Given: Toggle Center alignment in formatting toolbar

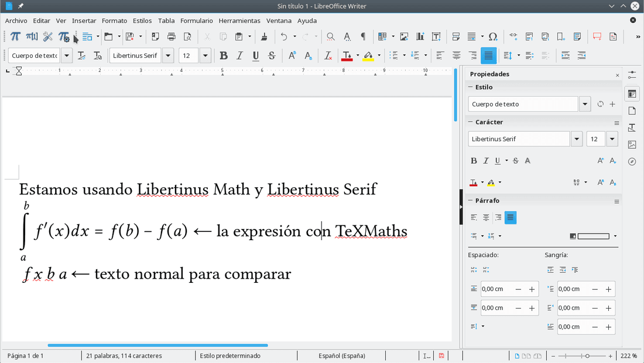Looking at the screenshot, I should [x=456, y=56].
